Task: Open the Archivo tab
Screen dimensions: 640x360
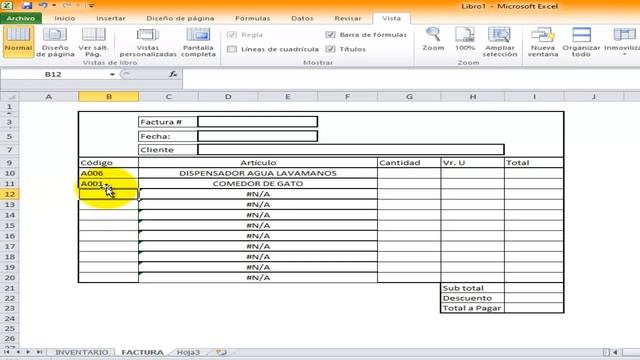Action: pos(21,18)
